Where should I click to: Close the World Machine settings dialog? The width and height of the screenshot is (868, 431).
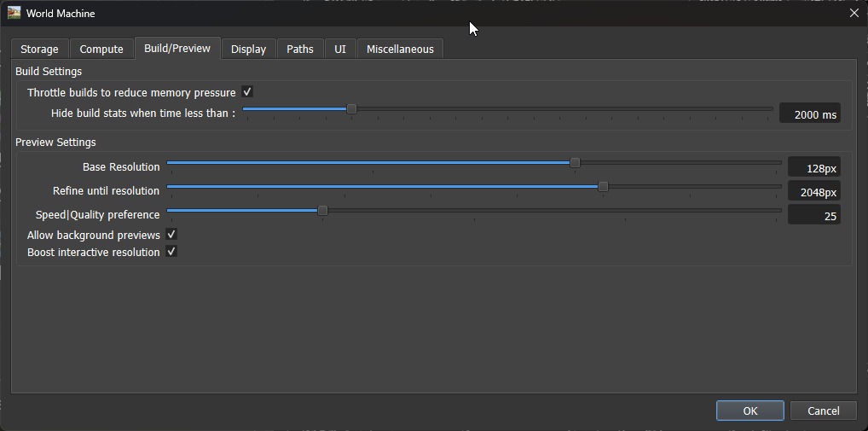coord(854,13)
